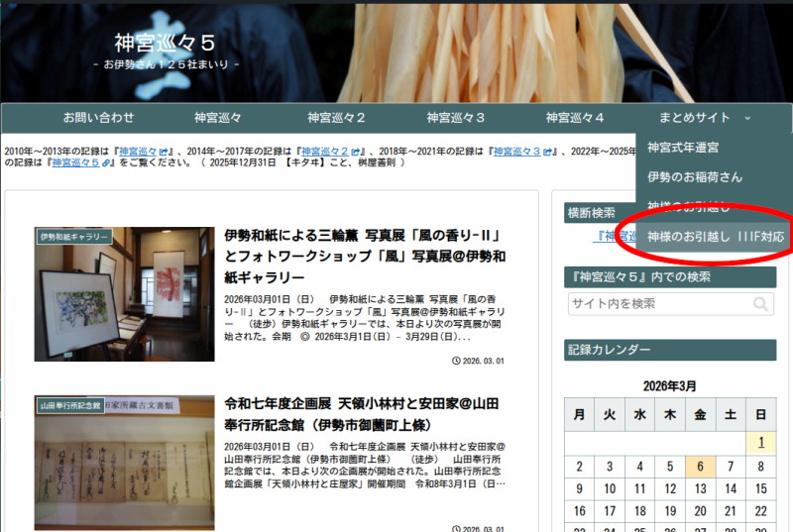The width and height of the screenshot is (793, 532).
Task: Open the お問い合わせ menu item
Action: tap(98, 117)
